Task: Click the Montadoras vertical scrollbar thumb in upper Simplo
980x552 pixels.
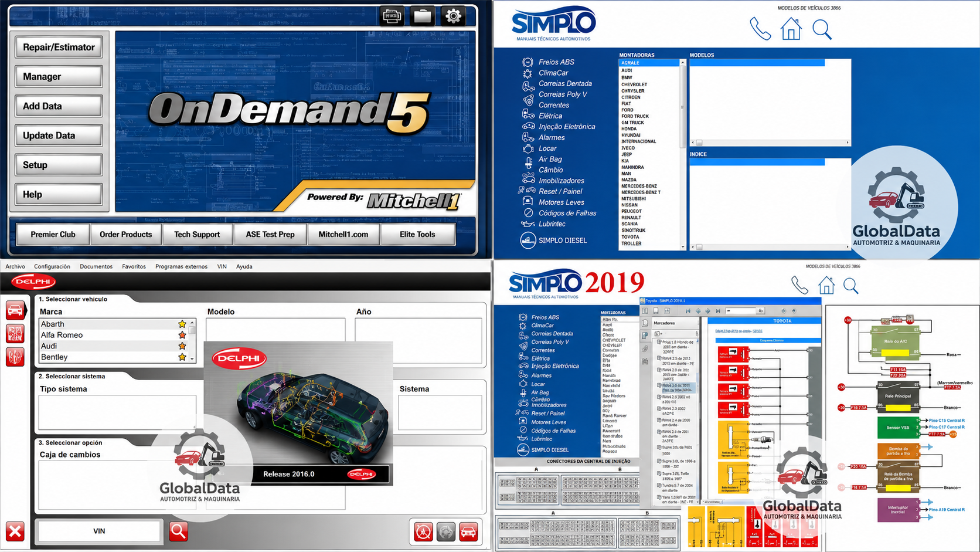Action: (x=682, y=108)
